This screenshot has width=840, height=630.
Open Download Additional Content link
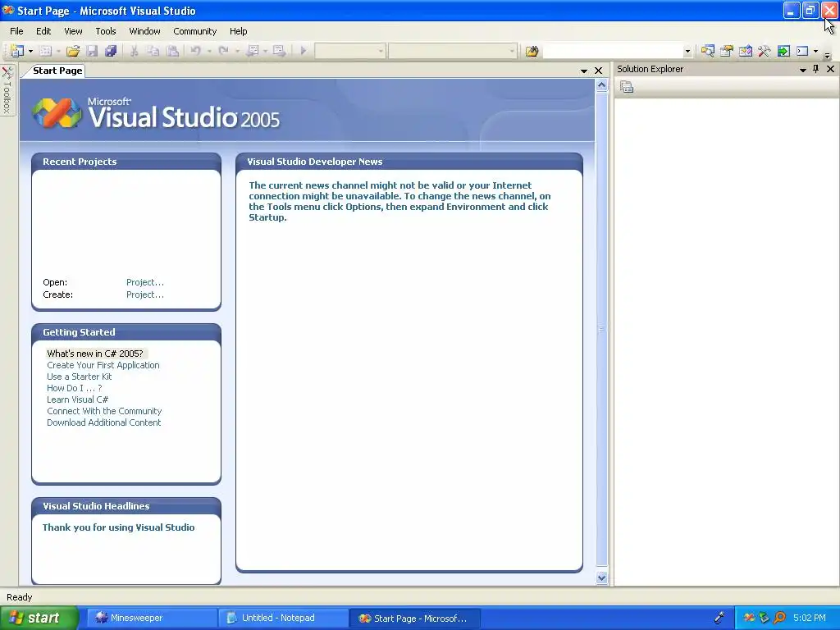point(104,422)
